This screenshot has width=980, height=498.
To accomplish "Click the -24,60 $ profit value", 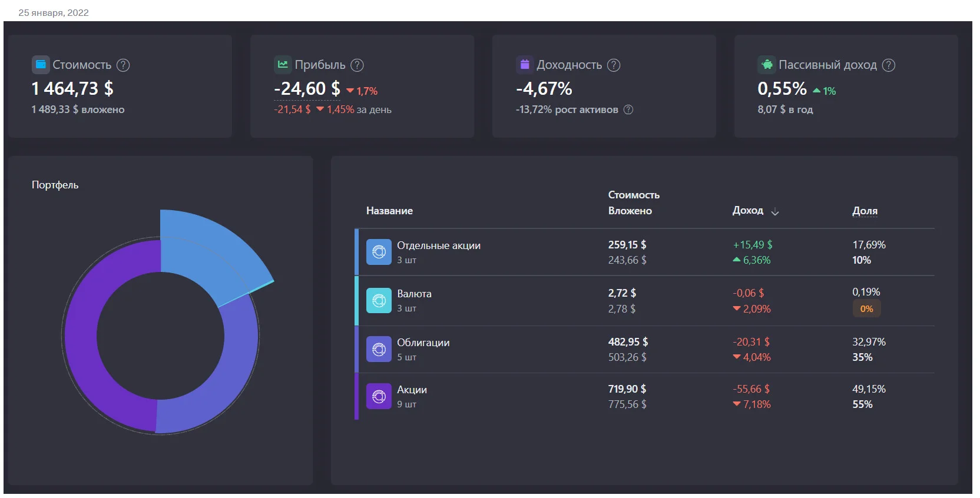I will (307, 88).
